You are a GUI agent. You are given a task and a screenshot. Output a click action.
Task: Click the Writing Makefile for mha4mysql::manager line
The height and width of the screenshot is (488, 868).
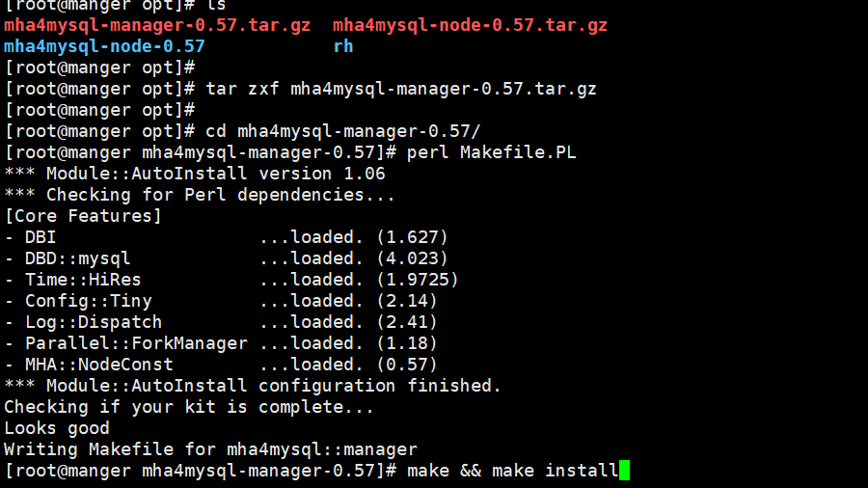point(210,449)
